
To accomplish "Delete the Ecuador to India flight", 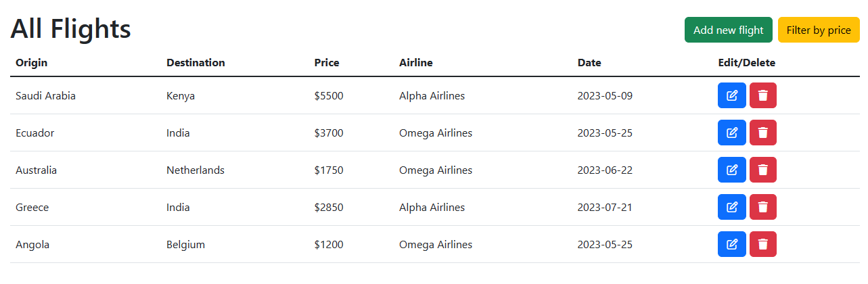I will point(762,133).
